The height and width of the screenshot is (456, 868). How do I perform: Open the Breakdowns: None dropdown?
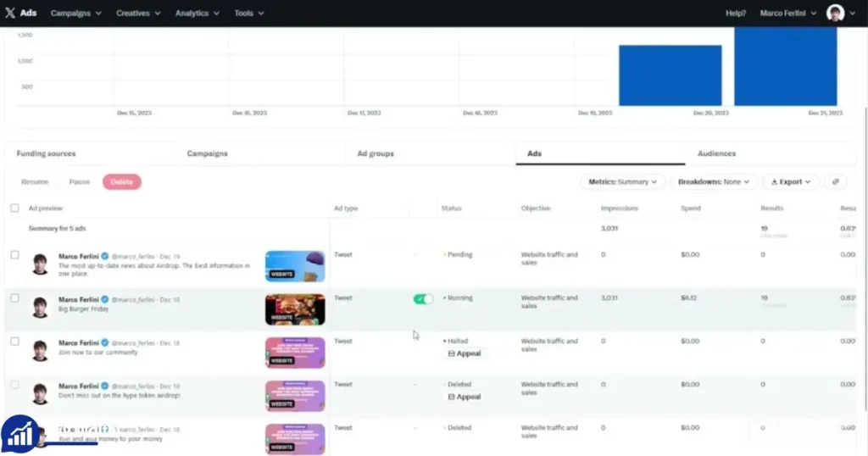coord(713,181)
